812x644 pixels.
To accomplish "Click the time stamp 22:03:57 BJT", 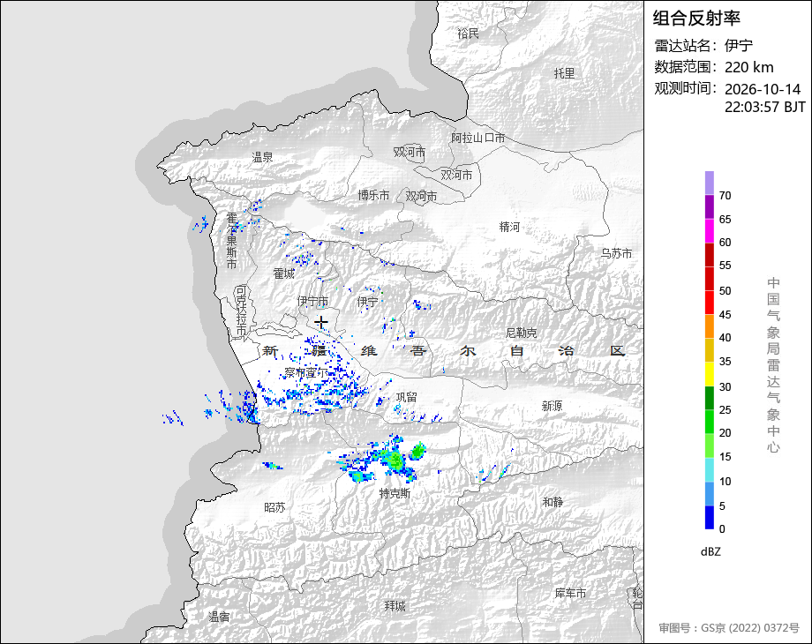I will (x=765, y=107).
